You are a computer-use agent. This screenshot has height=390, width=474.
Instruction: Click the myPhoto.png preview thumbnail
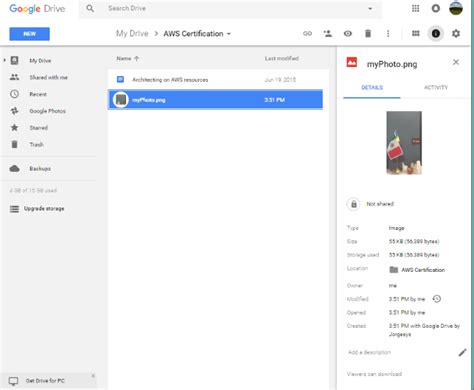[x=404, y=143]
